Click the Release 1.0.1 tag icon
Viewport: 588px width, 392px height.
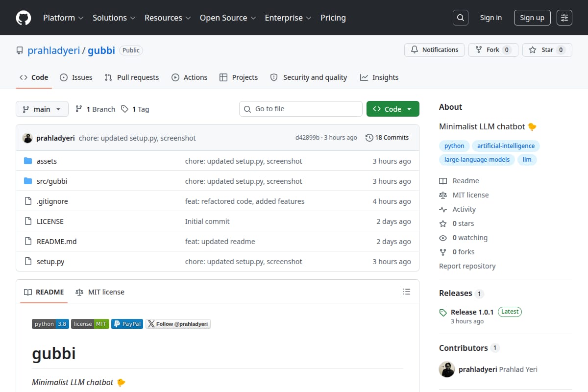pos(443,312)
